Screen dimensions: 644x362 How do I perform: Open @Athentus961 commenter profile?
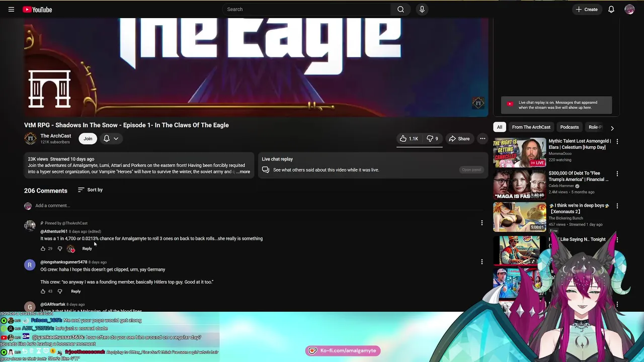point(54,231)
